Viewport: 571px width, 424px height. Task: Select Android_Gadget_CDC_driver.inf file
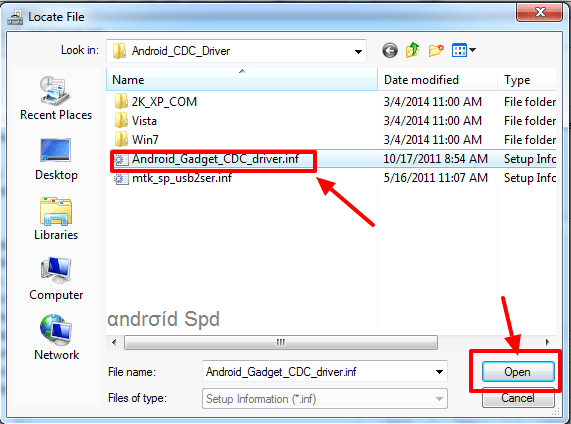click(x=214, y=159)
